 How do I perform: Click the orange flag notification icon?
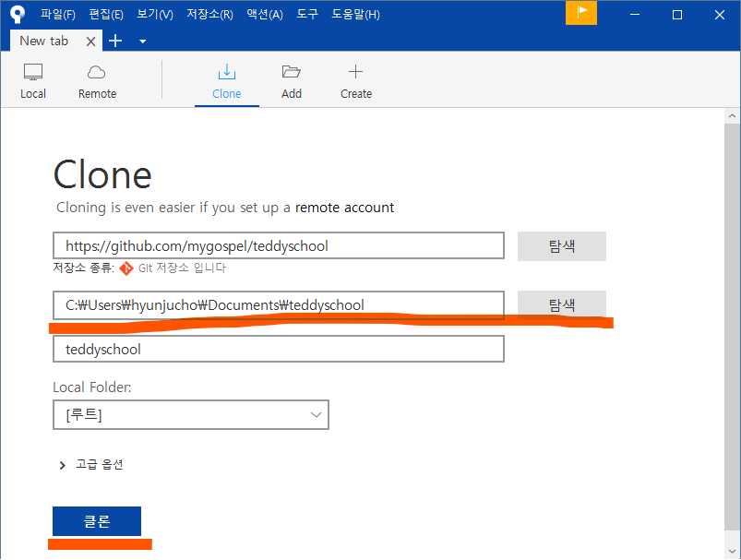[x=581, y=12]
